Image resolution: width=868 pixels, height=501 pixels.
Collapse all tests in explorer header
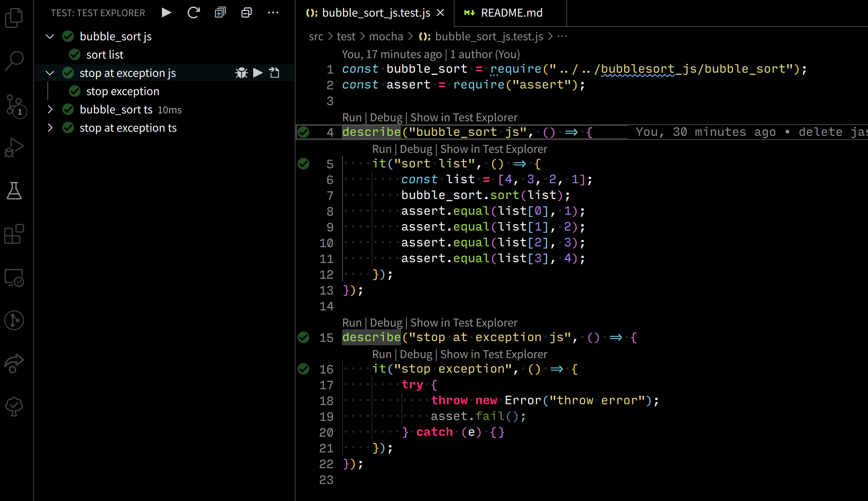click(x=247, y=13)
